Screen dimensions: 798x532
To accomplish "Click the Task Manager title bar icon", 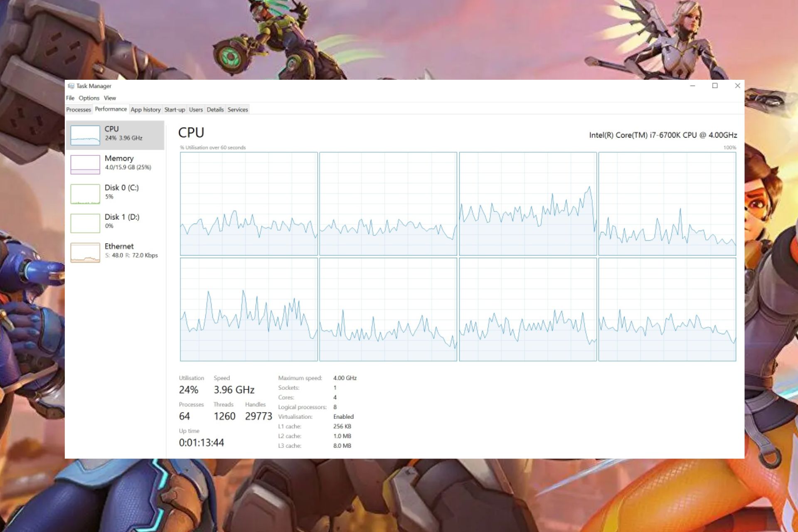I will [x=71, y=86].
